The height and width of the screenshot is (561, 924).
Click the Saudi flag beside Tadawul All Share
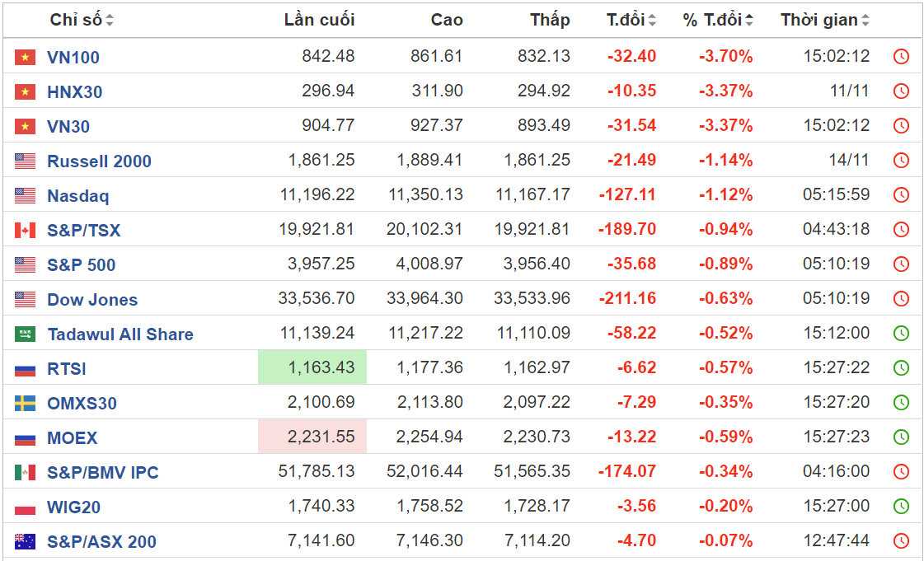pos(25,334)
